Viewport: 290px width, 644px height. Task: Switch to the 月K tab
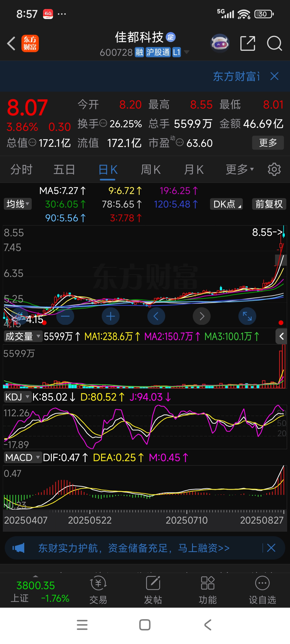pos(194,170)
